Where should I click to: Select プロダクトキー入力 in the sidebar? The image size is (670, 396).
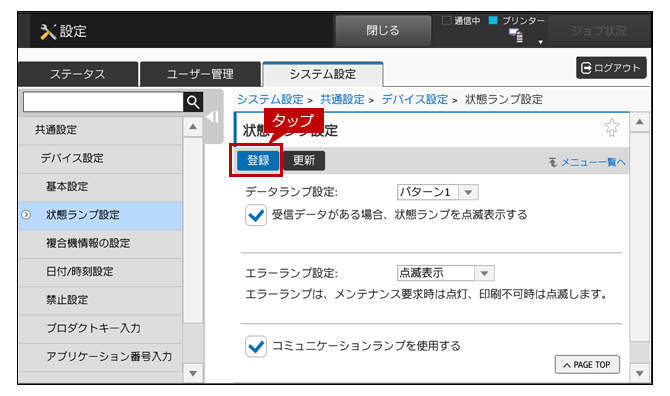pyautogui.click(x=100, y=328)
